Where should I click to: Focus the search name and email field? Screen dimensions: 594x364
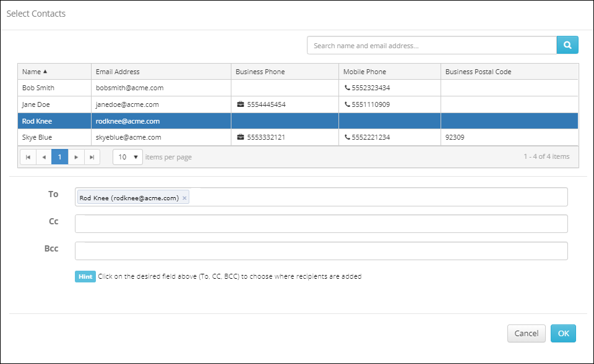432,45
